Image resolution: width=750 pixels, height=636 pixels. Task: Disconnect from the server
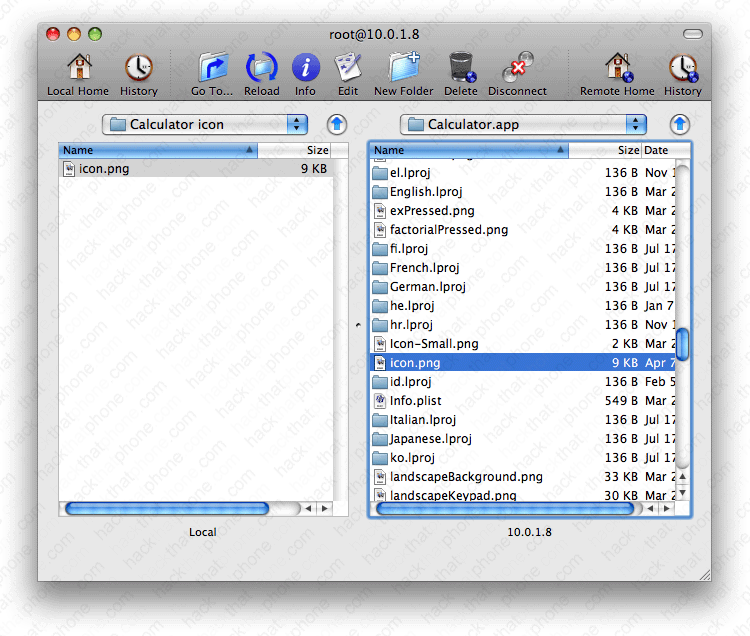[x=517, y=68]
